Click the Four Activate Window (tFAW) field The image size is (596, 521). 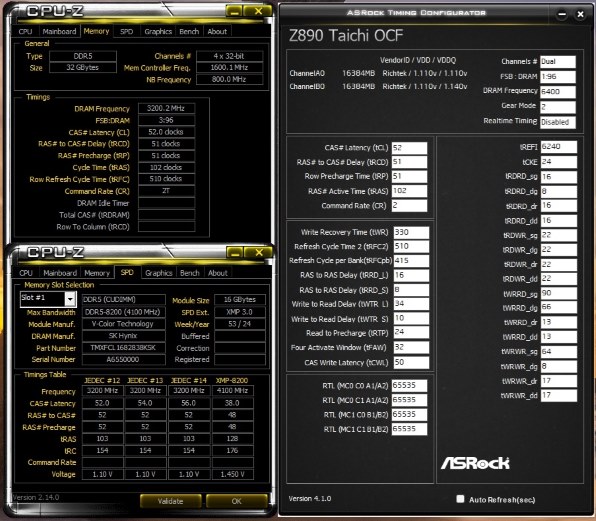[x=411, y=347]
